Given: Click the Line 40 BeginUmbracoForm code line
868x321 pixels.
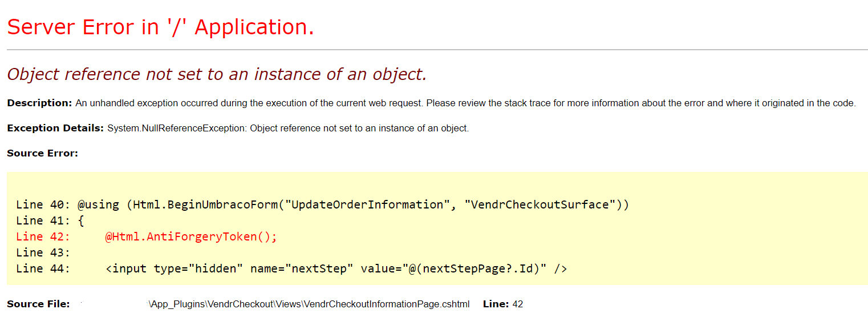Looking at the screenshot, I should (x=322, y=204).
